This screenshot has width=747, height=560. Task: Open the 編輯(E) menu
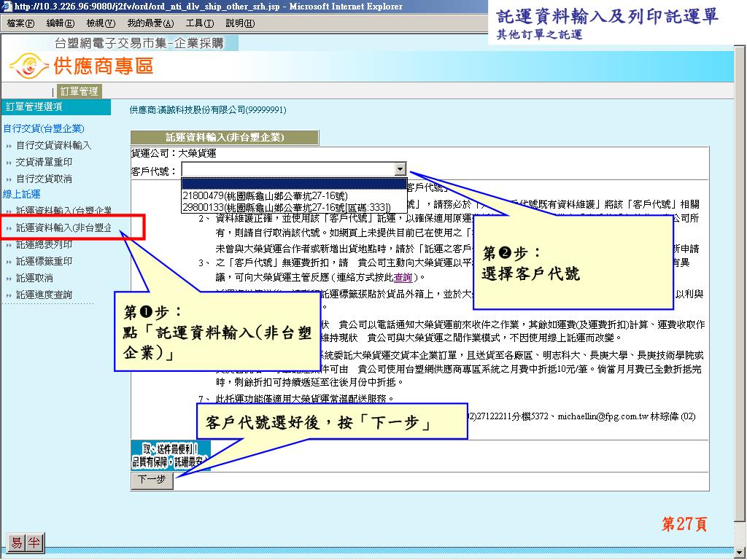click(x=61, y=23)
